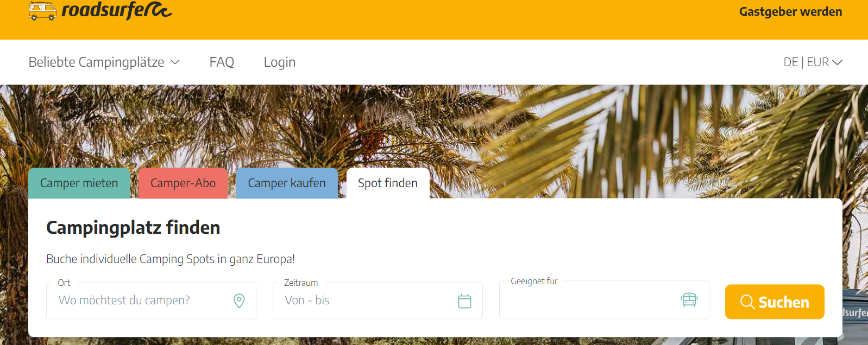Screen dimensions: 868x345
Task: Click the camper bus icon in Geeignet für
Action: click(x=689, y=299)
